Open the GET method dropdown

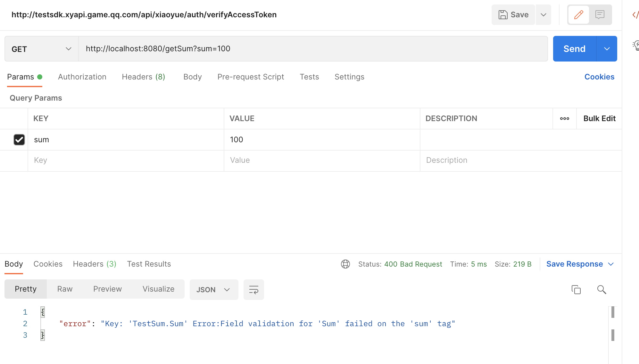point(41,49)
